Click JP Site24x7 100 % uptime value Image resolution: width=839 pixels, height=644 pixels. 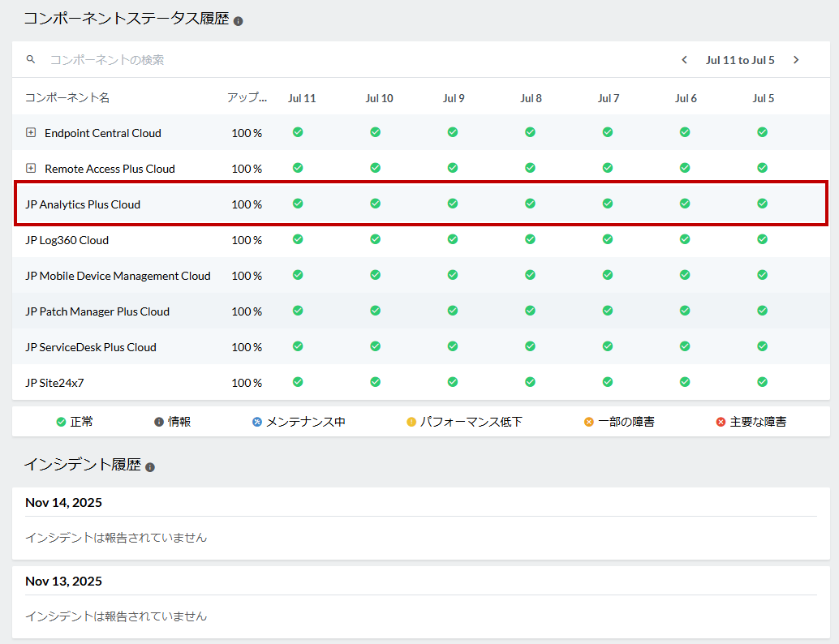(x=247, y=383)
